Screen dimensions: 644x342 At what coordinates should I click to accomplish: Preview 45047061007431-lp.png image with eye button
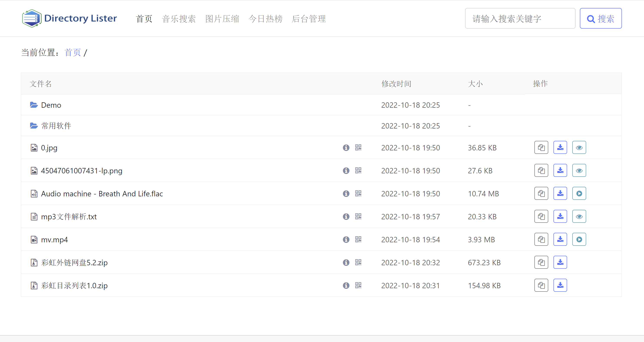(x=579, y=171)
